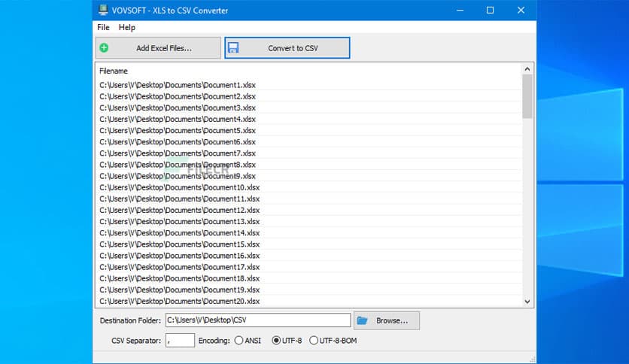
Task: Click the file list vertical scrollbar thumb
Action: click(527, 96)
